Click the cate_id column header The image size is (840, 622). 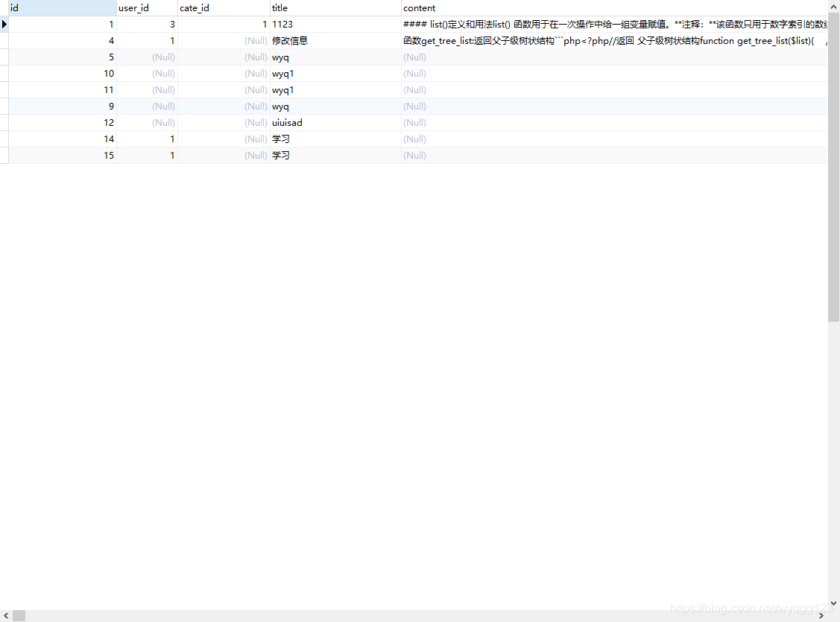click(224, 8)
